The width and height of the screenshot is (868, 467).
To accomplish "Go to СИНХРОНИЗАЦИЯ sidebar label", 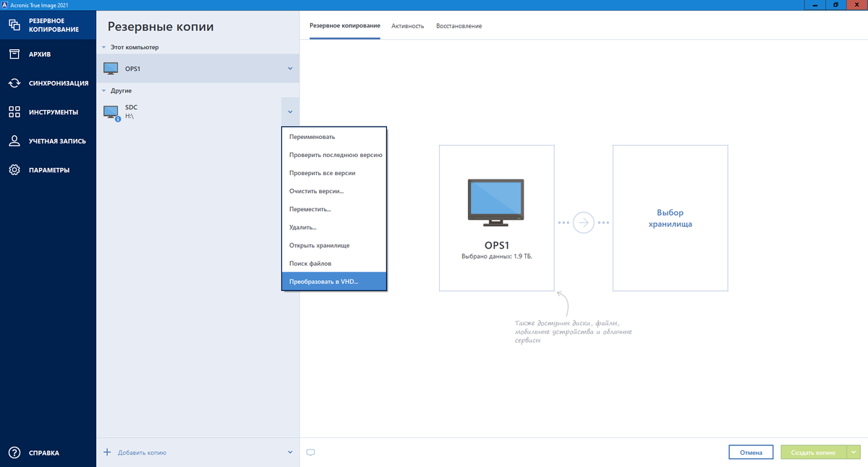I will click(59, 83).
